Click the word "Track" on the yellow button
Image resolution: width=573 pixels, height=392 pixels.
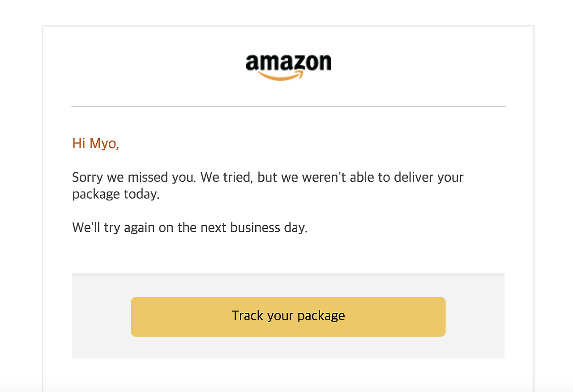pyautogui.click(x=247, y=316)
